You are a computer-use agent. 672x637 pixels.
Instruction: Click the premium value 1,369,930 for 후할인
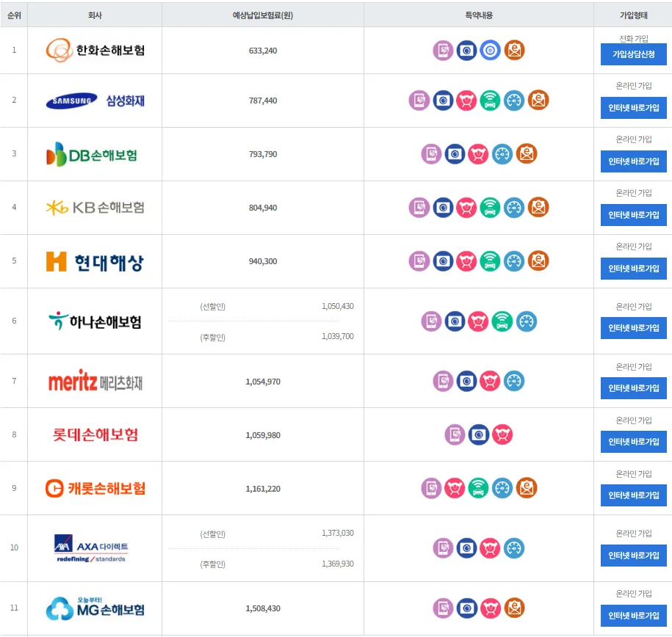pos(338,564)
